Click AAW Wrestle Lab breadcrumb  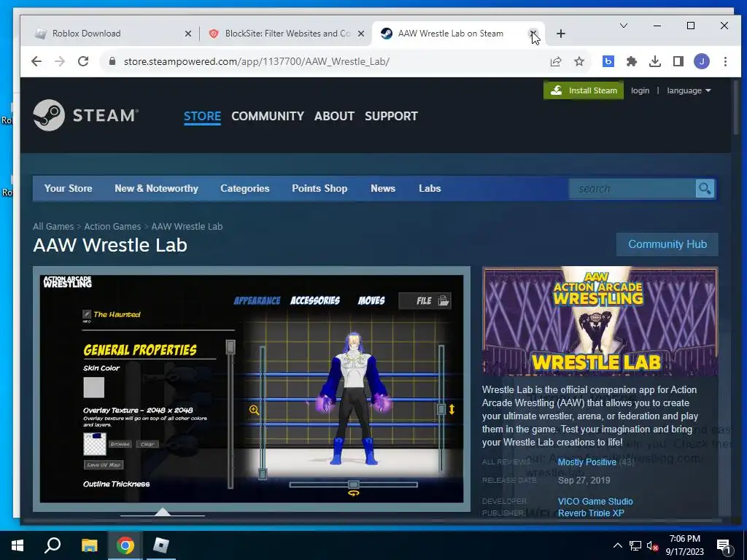tap(187, 227)
